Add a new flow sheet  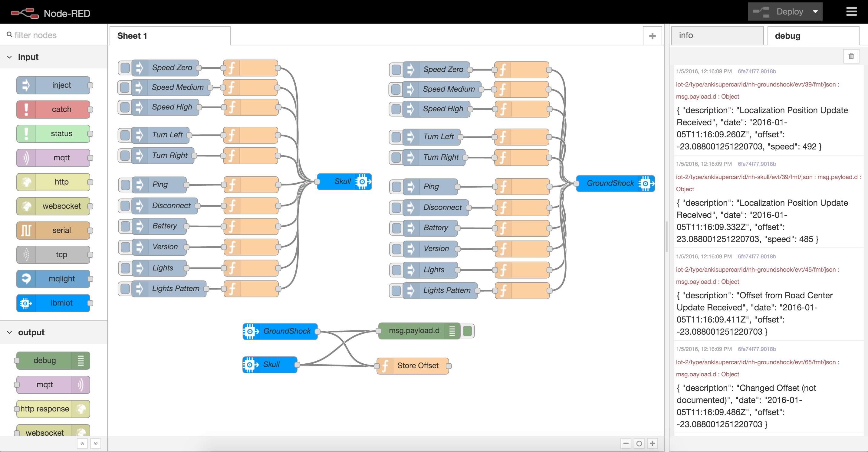[x=652, y=35]
